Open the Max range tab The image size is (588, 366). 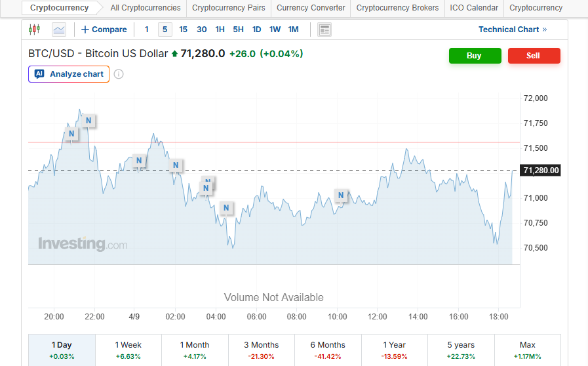(x=527, y=350)
